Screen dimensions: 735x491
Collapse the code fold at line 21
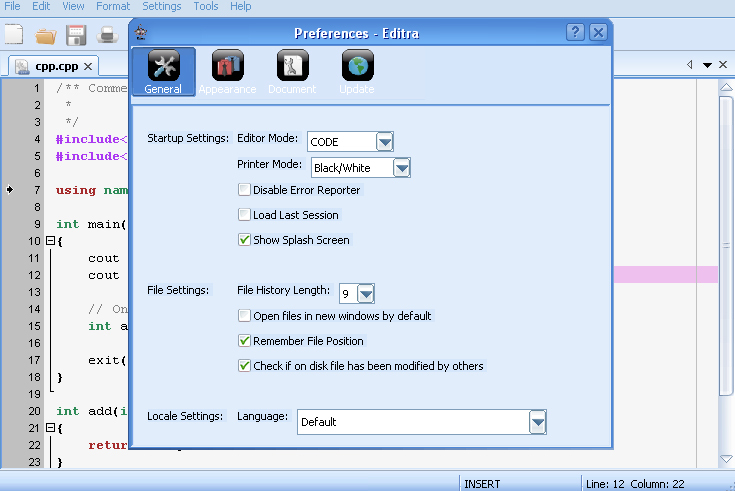pos(51,427)
